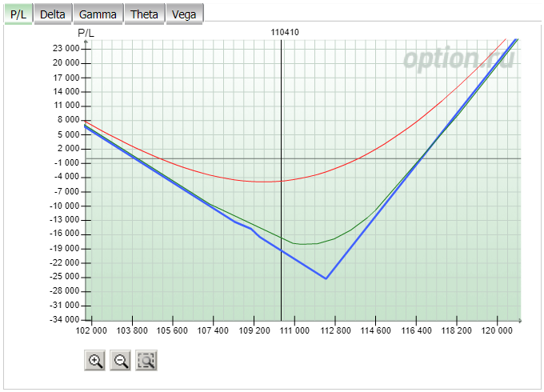Click the red P/L curve lowest point
The height and width of the screenshot is (392, 544).
tap(266, 182)
